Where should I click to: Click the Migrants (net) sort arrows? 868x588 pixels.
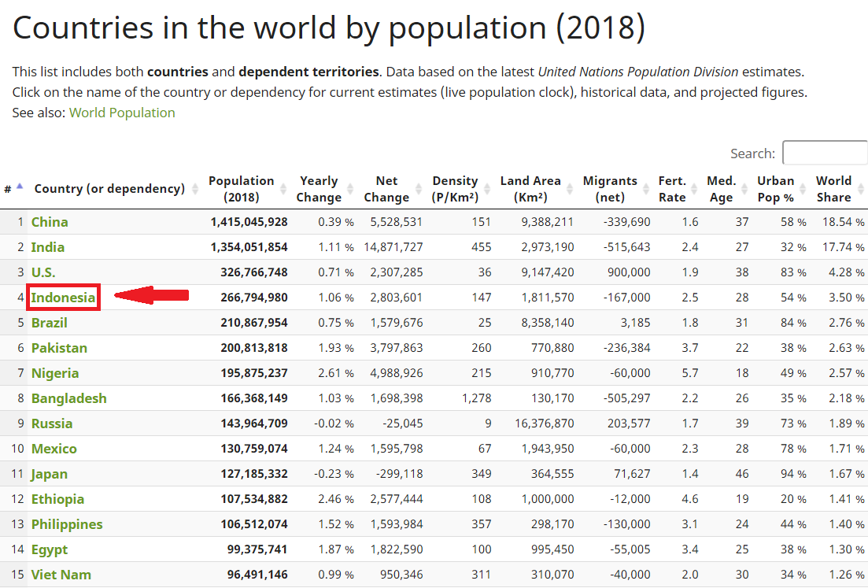tap(645, 189)
